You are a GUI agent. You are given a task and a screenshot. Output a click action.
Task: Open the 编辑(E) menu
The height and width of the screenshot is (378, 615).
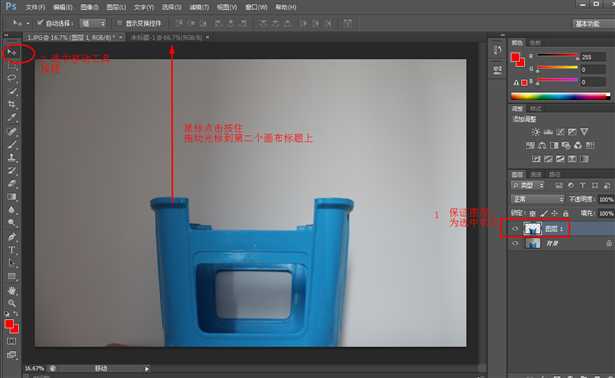point(63,7)
